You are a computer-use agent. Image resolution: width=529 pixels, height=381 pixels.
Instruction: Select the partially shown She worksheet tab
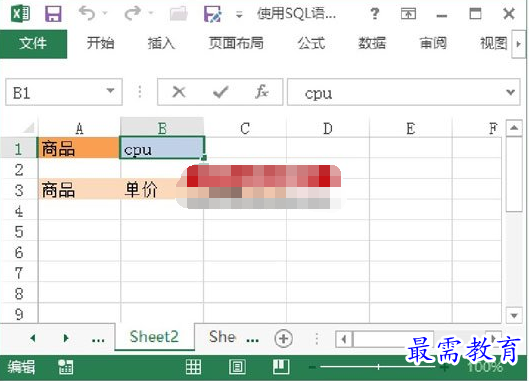tap(222, 337)
